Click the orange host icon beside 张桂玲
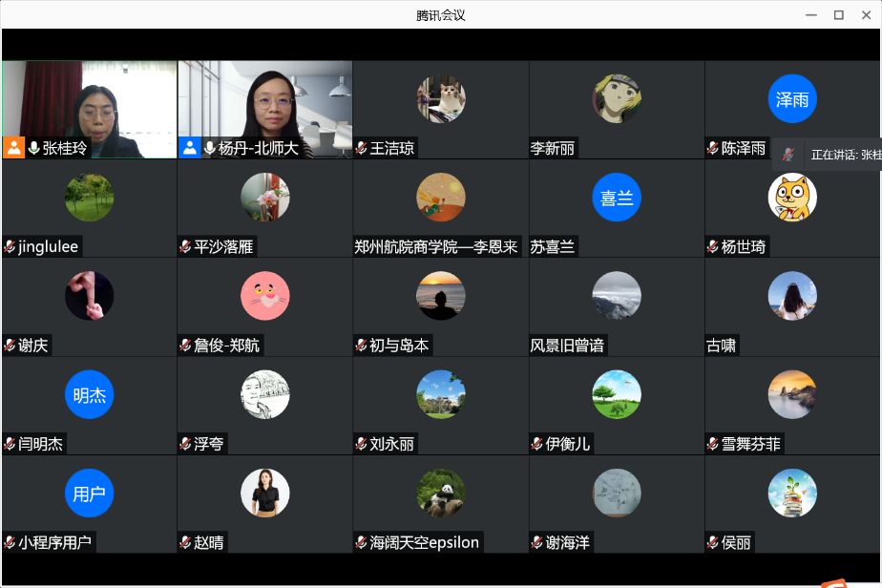Viewport: 882px width, 588px height. point(13,148)
